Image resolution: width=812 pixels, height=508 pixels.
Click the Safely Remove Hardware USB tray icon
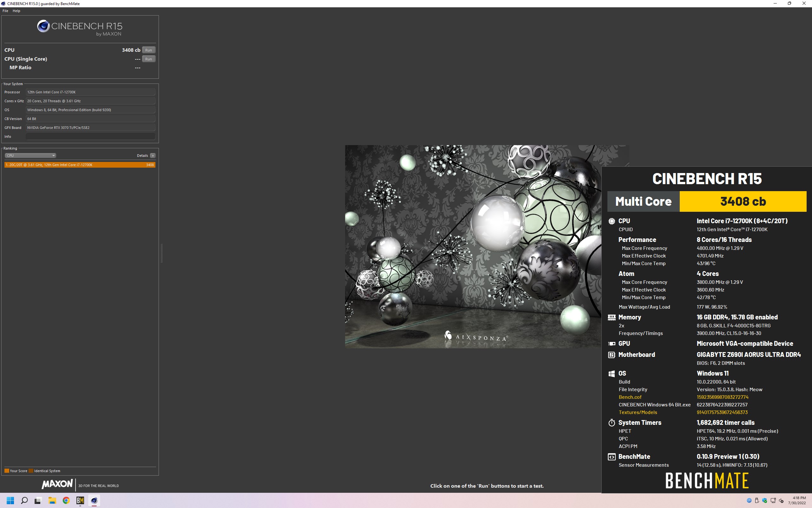pyautogui.click(x=757, y=501)
